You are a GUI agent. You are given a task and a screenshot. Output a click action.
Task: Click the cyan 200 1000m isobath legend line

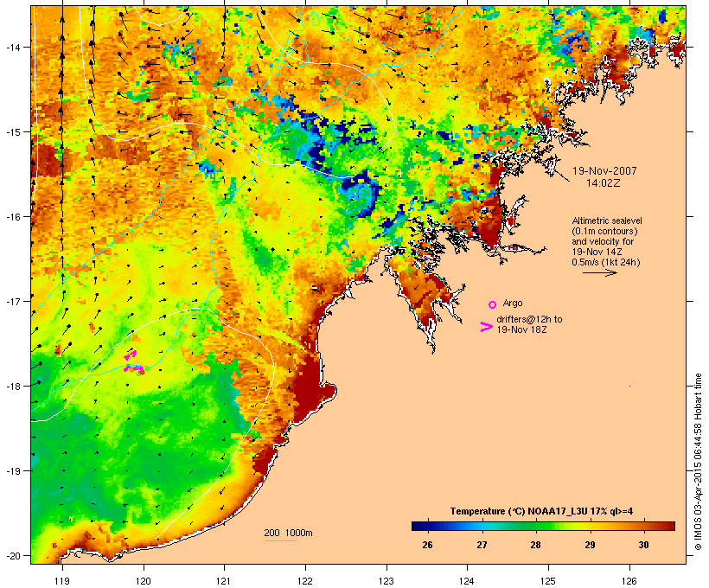click(x=280, y=540)
